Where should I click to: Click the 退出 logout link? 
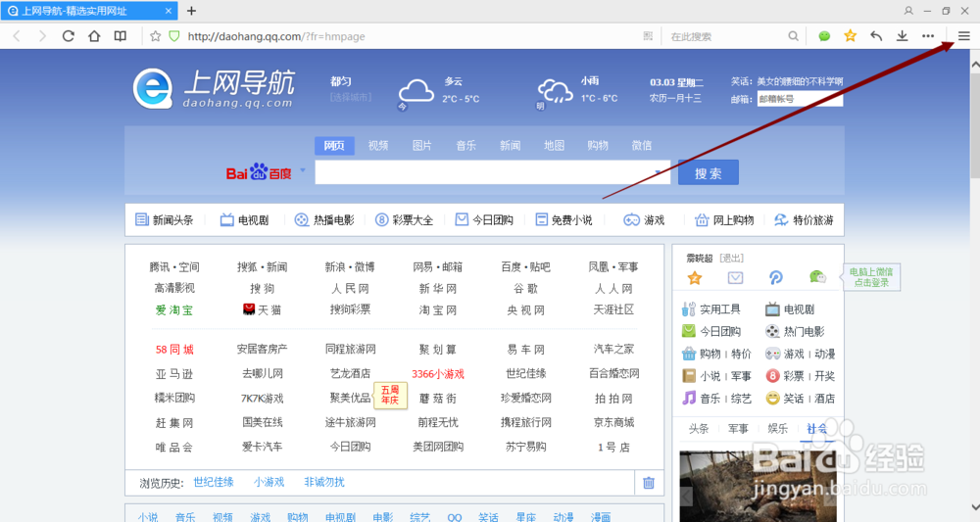point(731,258)
